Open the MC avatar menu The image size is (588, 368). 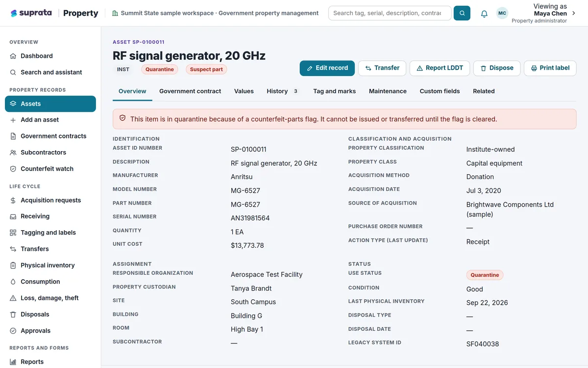coord(502,13)
